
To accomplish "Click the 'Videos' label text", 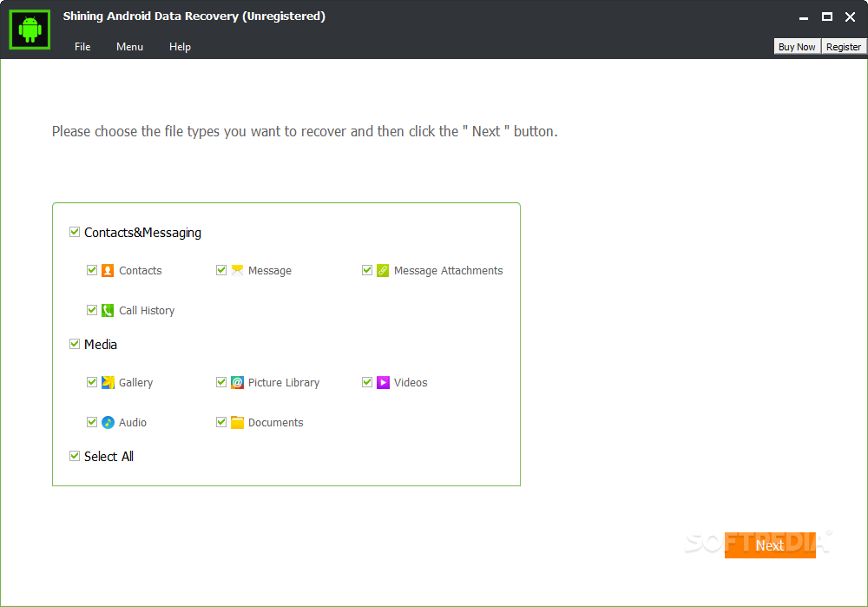I will [411, 382].
